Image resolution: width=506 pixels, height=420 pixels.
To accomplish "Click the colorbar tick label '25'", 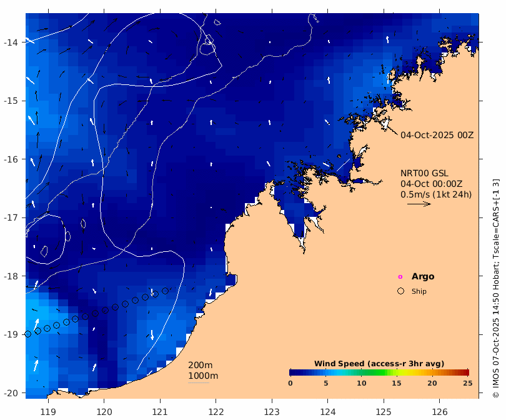I will tap(468, 383).
